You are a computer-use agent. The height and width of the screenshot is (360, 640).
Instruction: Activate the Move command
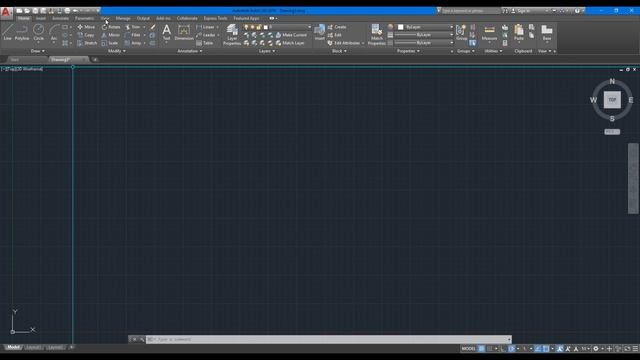pos(86,27)
